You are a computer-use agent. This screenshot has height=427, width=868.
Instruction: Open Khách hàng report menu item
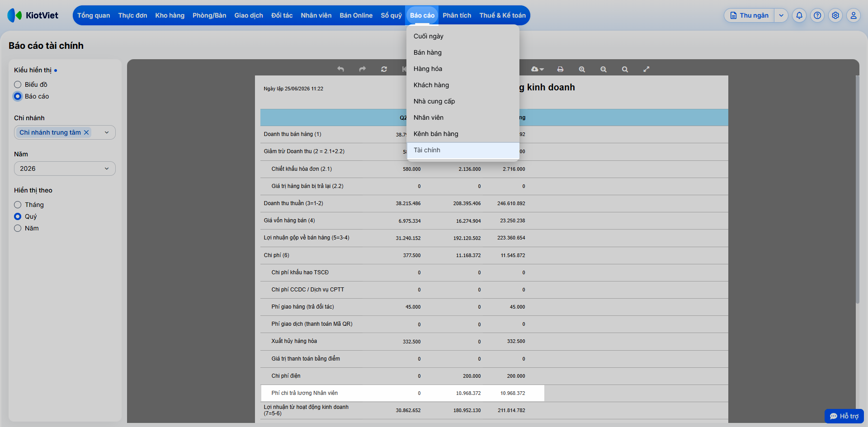coord(463,85)
